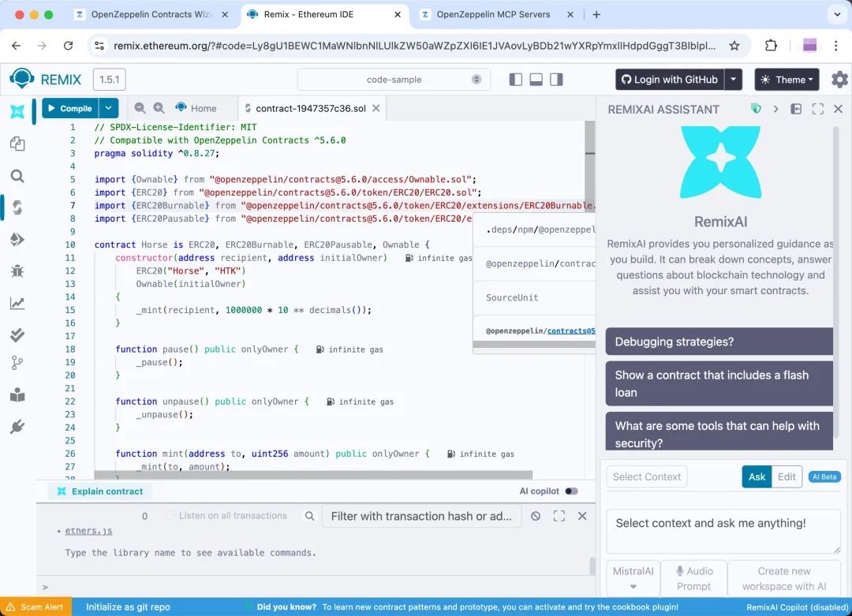
Task: Toggle the bottom terminal panel layout icon
Action: coord(536,80)
